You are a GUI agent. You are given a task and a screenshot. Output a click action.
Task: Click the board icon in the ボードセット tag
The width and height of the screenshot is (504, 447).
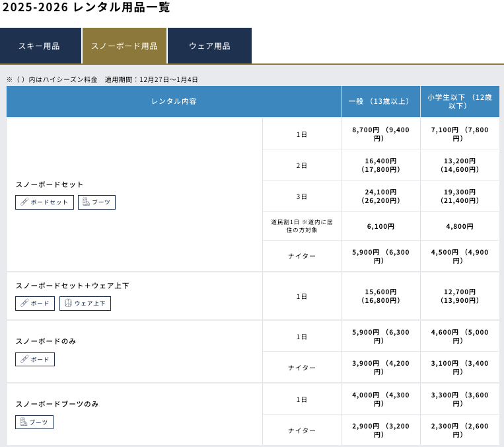[x=24, y=202]
